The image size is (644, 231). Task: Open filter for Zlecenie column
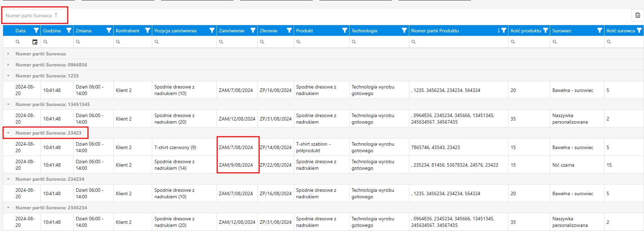289,31
